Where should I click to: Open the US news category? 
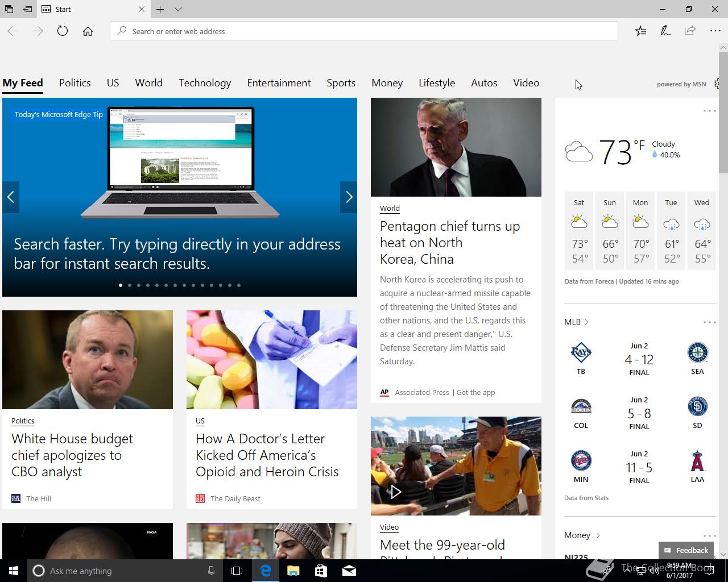(113, 83)
